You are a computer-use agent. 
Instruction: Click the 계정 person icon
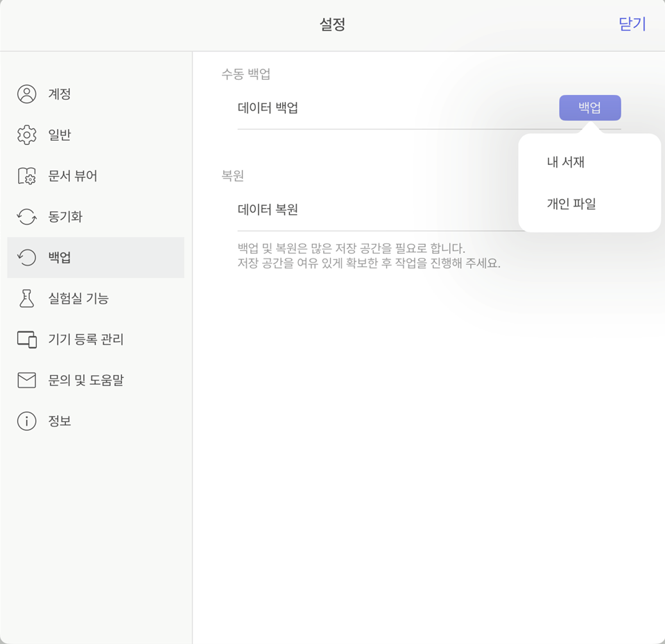click(x=26, y=94)
